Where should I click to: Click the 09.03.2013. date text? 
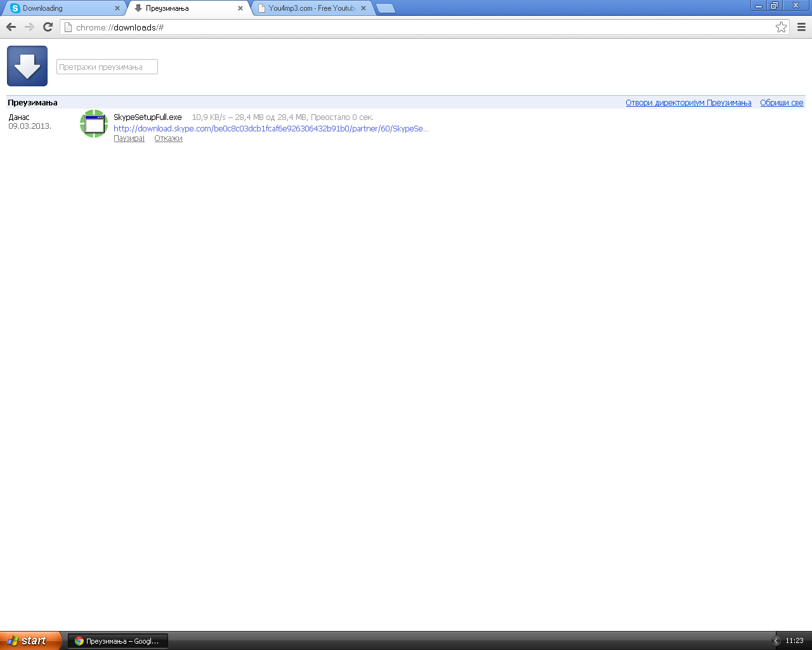pos(30,126)
